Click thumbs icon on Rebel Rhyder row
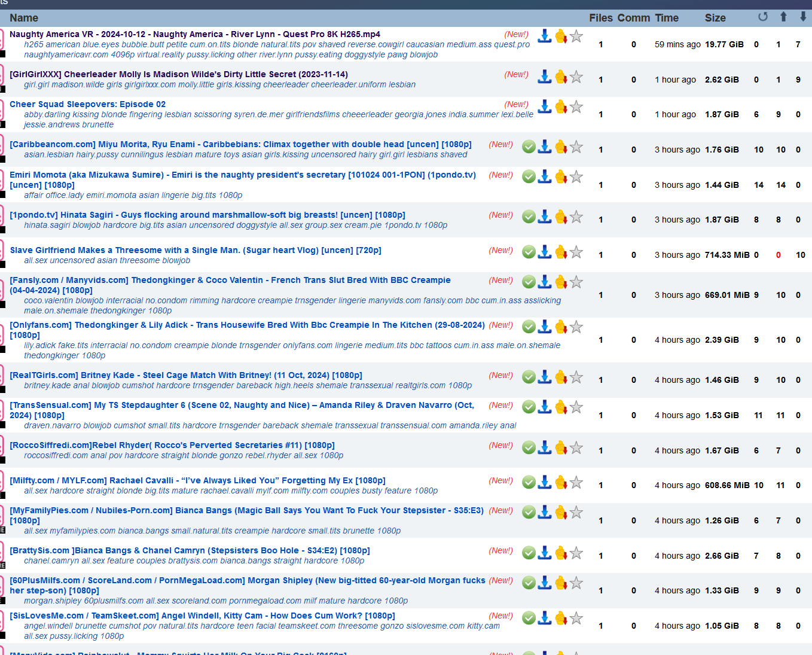Viewport: 812px width, 655px height. pyautogui.click(x=561, y=447)
